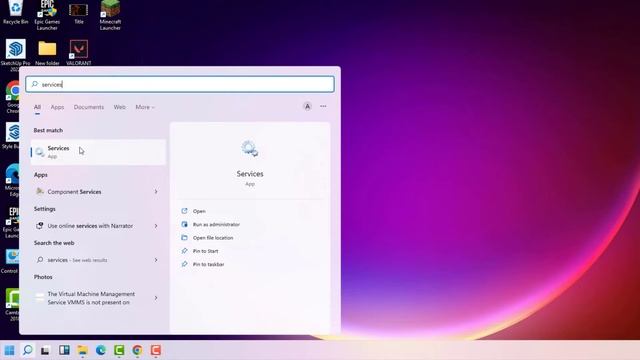This screenshot has height=360, width=640.
Task: Open the Windows Start button on taskbar
Action: [9, 350]
